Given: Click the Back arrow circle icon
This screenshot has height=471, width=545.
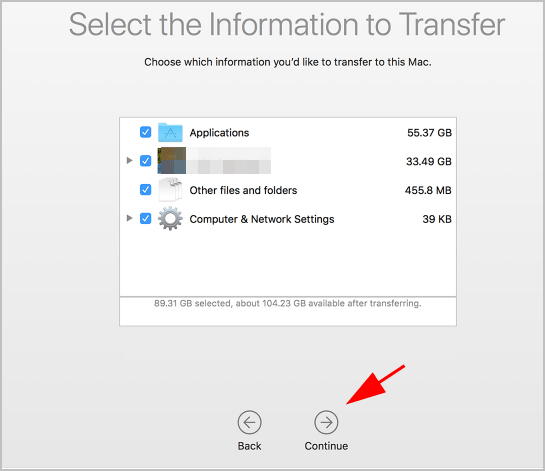Looking at the screenshot, I should pyautogui.click(x=250, y=422).
